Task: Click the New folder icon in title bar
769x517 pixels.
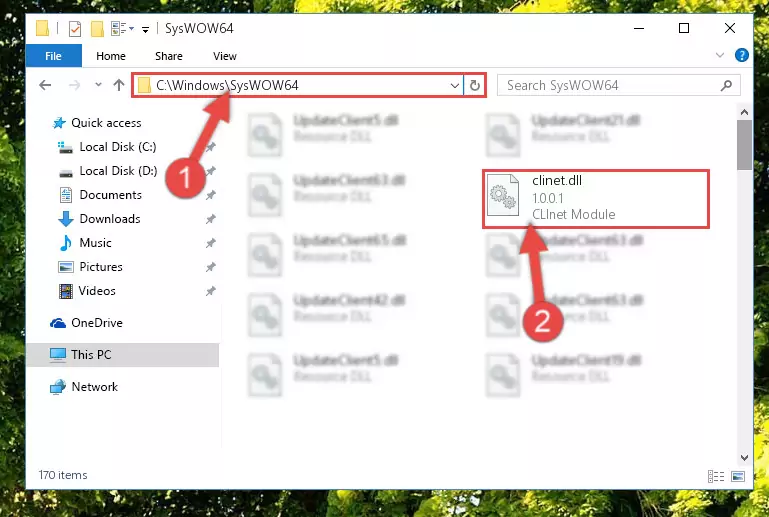Action: click(97, 29)
